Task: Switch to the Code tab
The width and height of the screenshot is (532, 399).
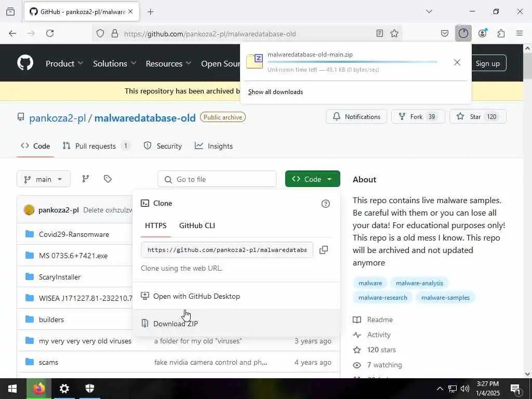Action: (x=35, y=146)
